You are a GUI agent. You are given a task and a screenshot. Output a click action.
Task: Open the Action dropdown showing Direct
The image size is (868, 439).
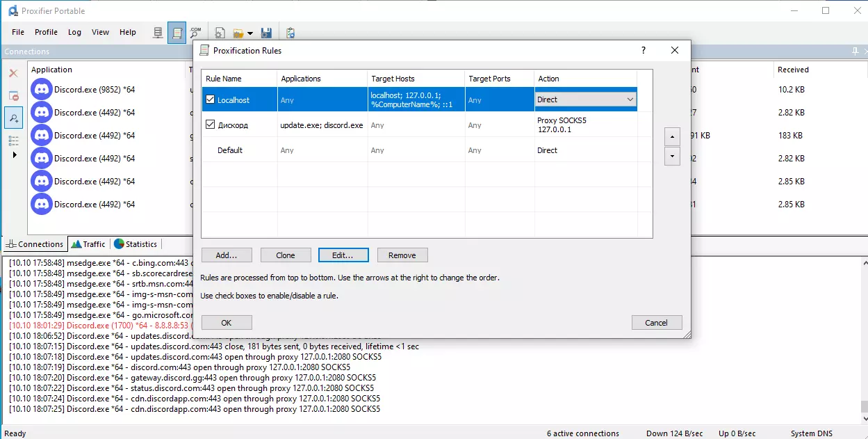pos(586,99)
